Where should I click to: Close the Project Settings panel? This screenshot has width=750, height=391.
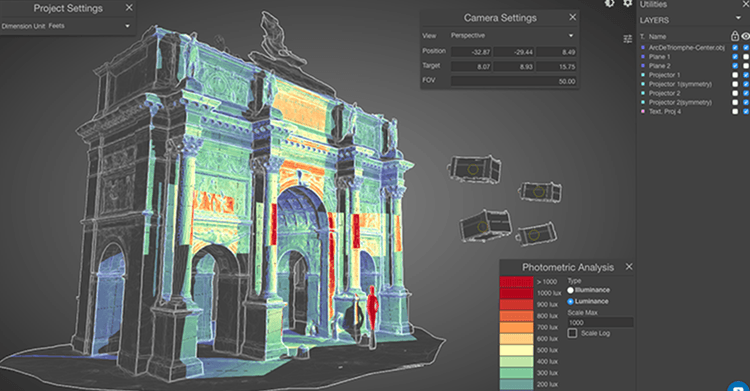129,8
